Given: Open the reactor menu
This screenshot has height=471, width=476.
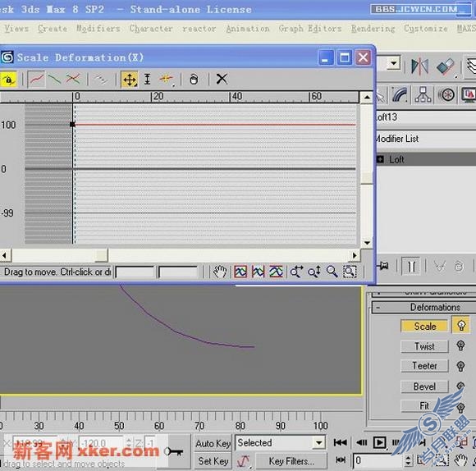Looking at the screenshot, I should tap(199, 29).
